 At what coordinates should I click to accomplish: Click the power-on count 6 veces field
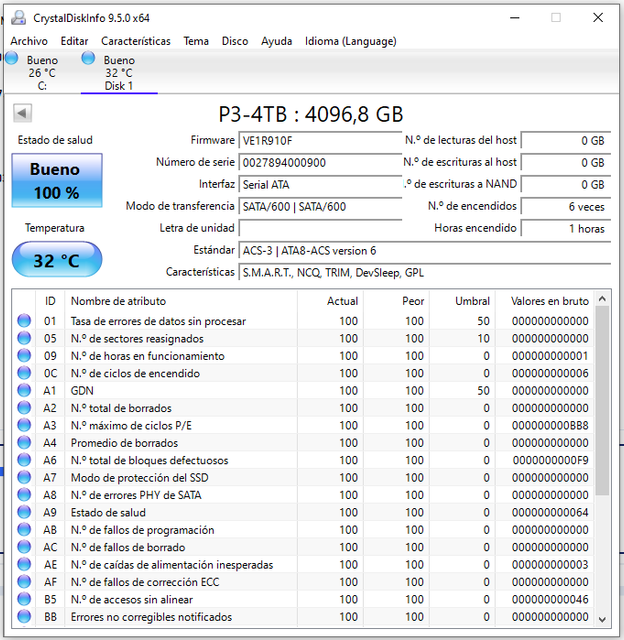566,207
